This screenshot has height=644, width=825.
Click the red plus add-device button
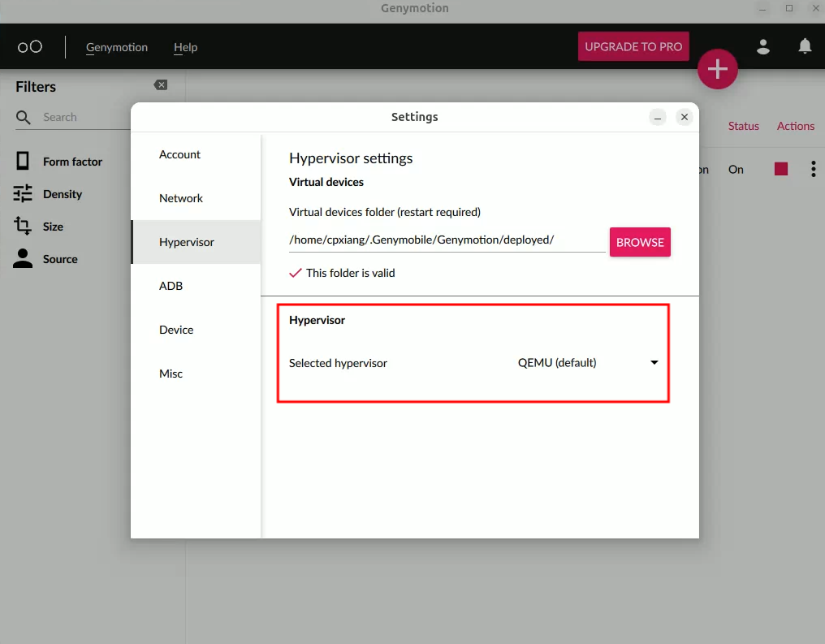[717, 70]
